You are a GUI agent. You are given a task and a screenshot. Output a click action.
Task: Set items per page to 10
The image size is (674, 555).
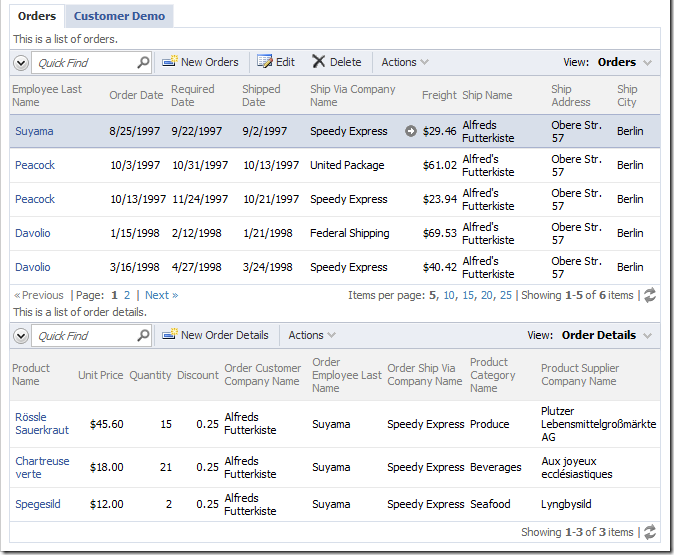click(x=449, y=295)
